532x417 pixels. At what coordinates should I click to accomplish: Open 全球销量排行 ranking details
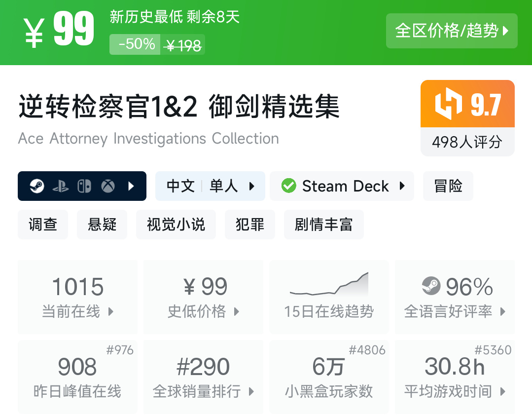pyautogui.click(x=203, y=377)
